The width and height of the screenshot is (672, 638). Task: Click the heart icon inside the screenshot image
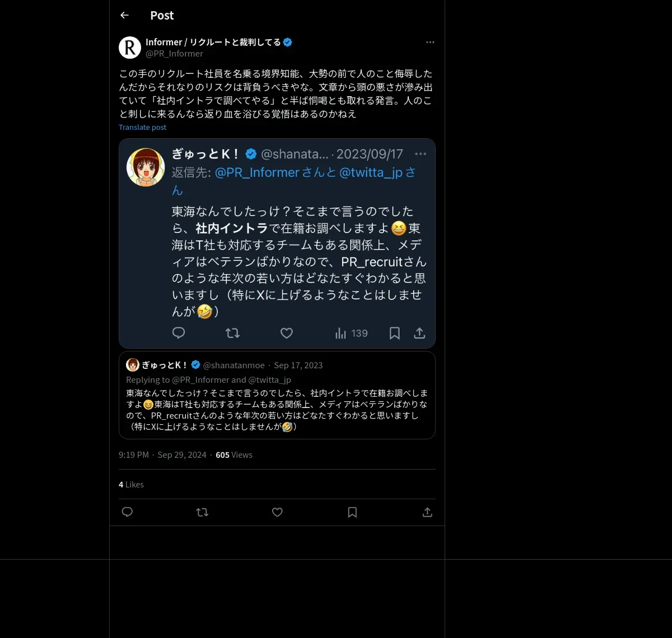point(287,333)
